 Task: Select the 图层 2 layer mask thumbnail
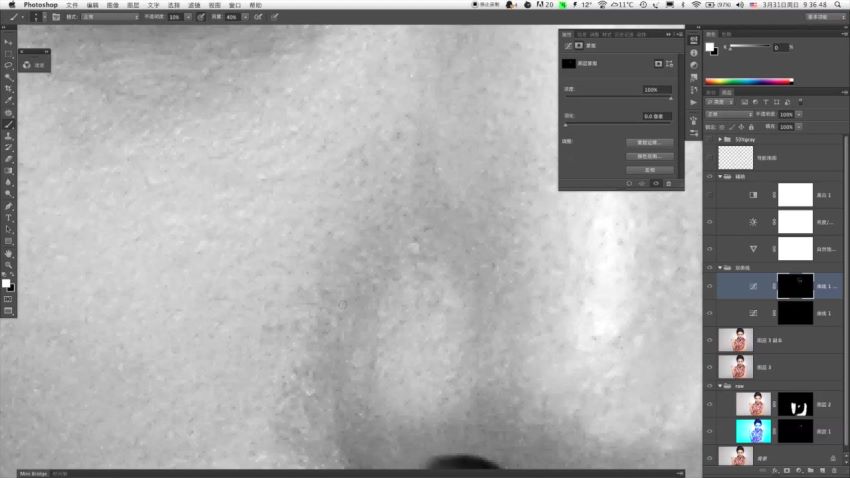[x=795, y=404]
